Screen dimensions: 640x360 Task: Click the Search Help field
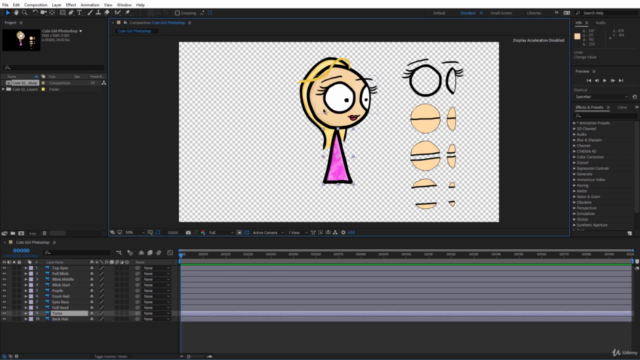pyautogui.click(x=606, y=13)
